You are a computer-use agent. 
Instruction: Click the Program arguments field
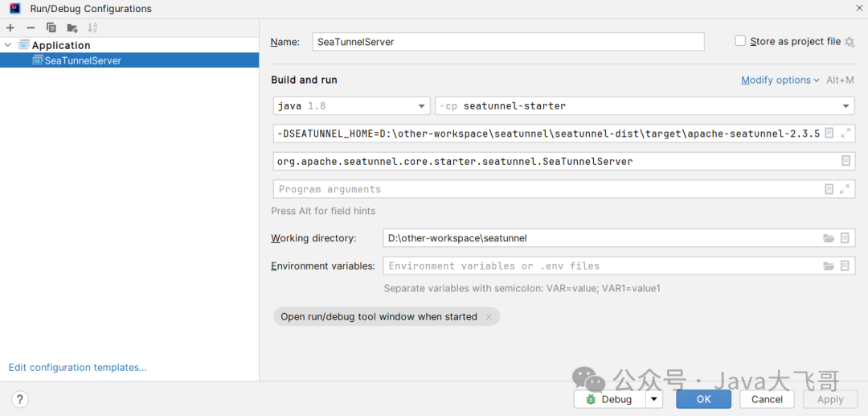tap(564, 189)
